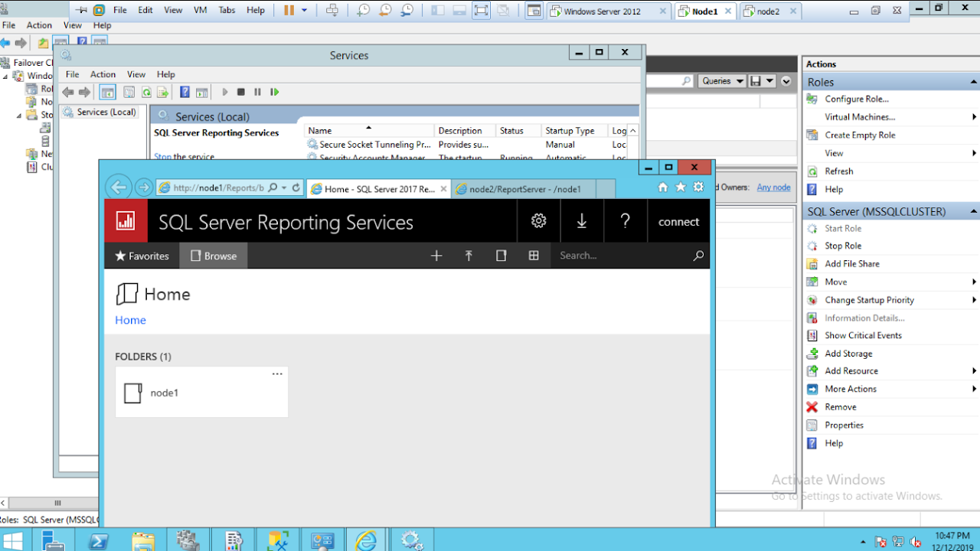
Task: Click the Home breadcrumb link
Action: pyautogui.click(x=130, y=320)
